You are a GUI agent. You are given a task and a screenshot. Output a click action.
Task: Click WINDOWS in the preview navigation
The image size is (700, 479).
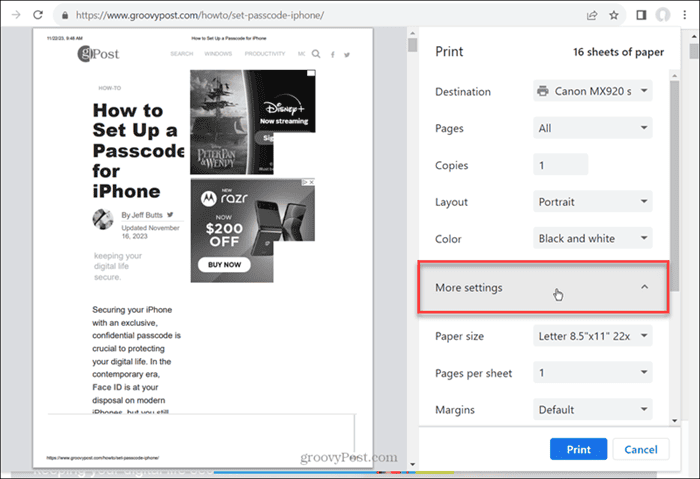(218, 54)
